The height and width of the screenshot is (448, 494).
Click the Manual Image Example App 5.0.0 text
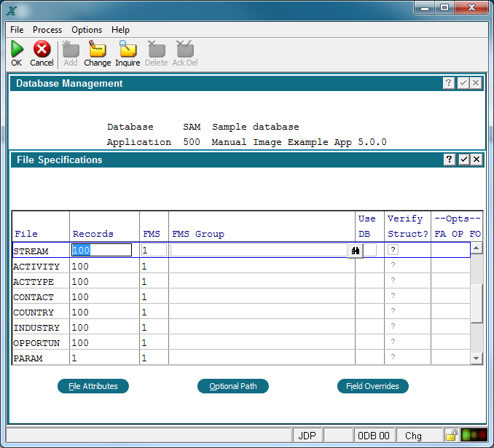[x=299, y=142]
